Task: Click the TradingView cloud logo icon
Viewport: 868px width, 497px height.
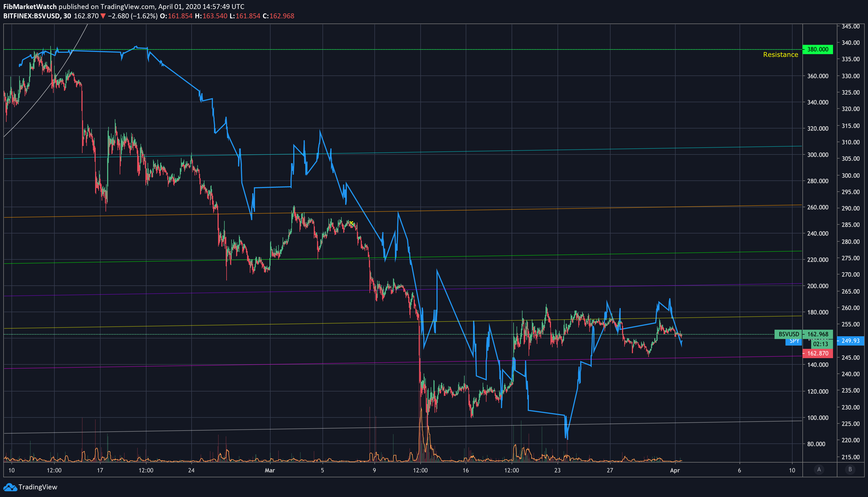Action: pyautogui.click(x=10, y=487)
